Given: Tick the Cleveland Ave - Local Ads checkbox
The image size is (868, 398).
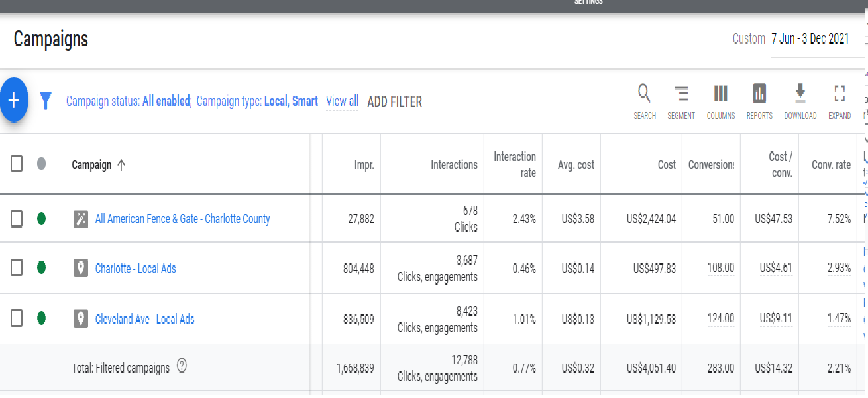Looking at the screenshot, I should [17, 319].
